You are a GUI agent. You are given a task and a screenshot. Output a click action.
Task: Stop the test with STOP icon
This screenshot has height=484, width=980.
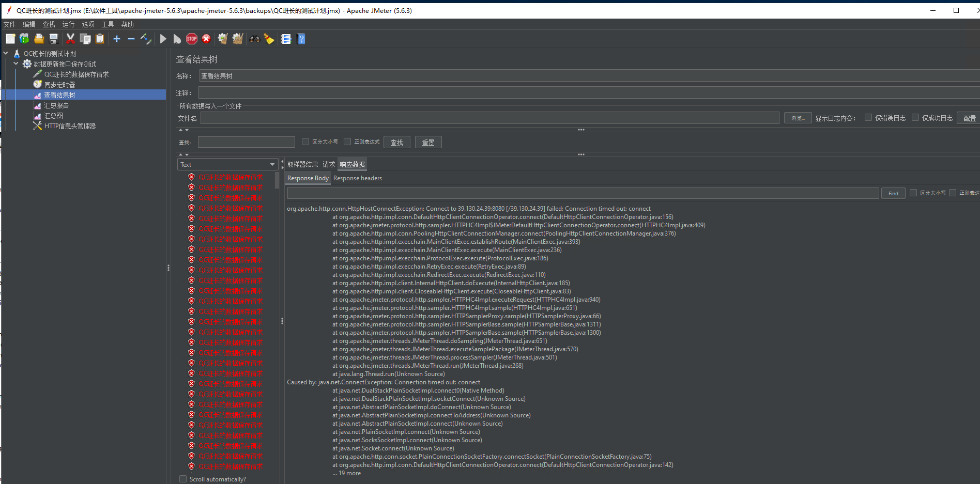(192, 39)
